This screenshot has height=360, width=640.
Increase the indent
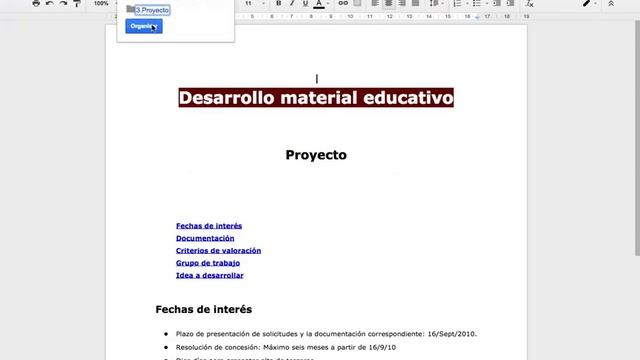point(510,3)
